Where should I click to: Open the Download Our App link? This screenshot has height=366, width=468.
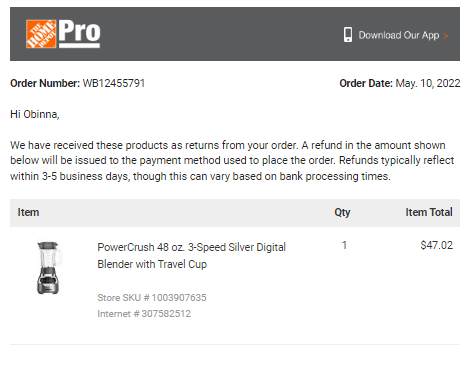pos(399,35)
